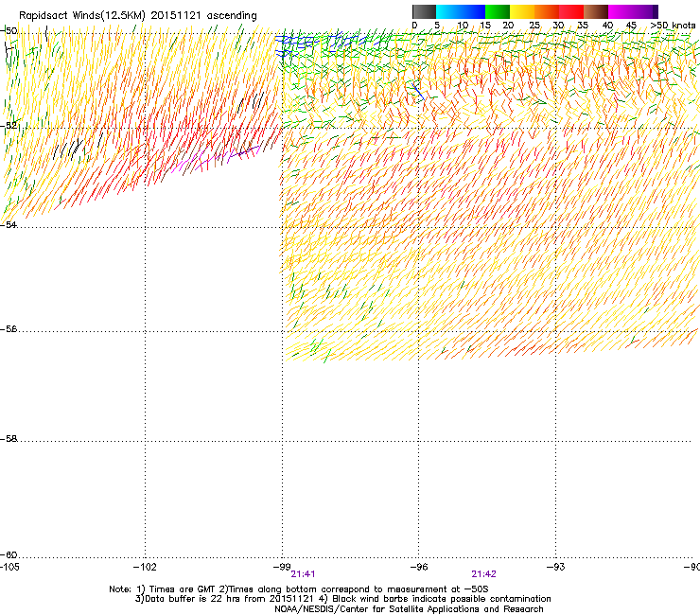Click the '-54' latitude axis label
700x615 pixels.
[x=9, y=224]
